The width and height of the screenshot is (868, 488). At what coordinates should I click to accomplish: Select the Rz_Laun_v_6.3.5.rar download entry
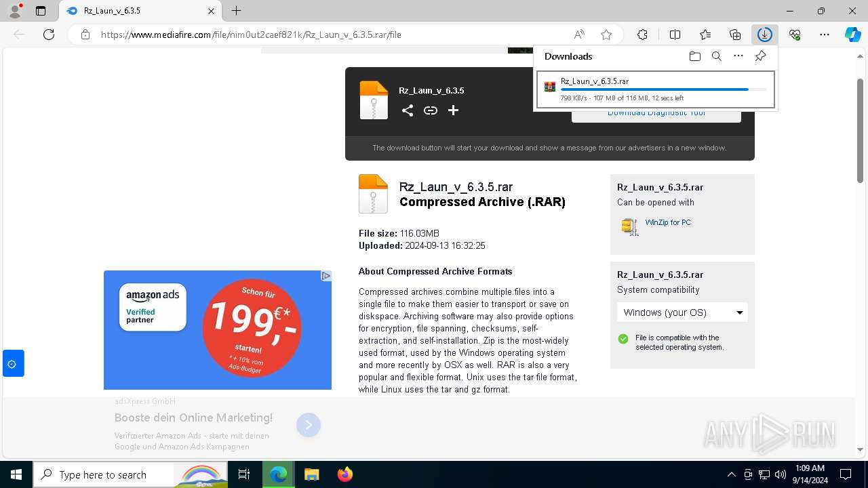(655, 89)
